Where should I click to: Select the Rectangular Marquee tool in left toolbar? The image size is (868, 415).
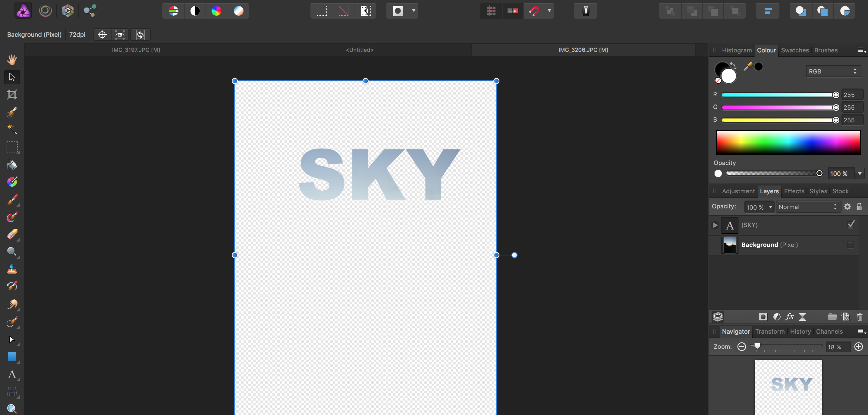click(12, 147)
